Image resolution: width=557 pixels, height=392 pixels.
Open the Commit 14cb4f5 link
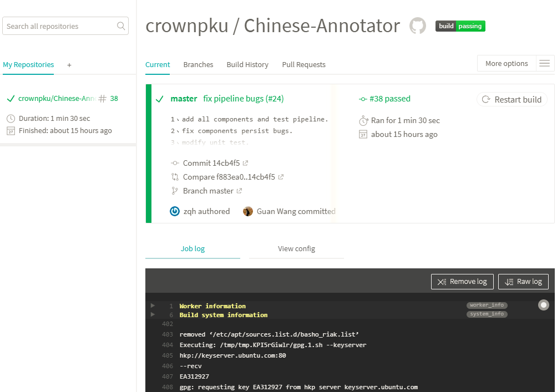click(211, 163)
